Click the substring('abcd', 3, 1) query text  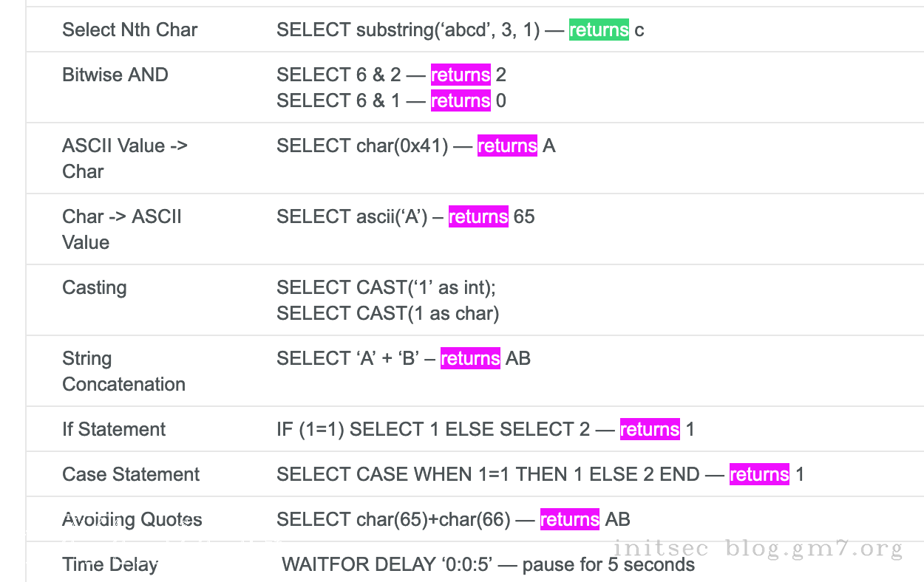[408, 30]
